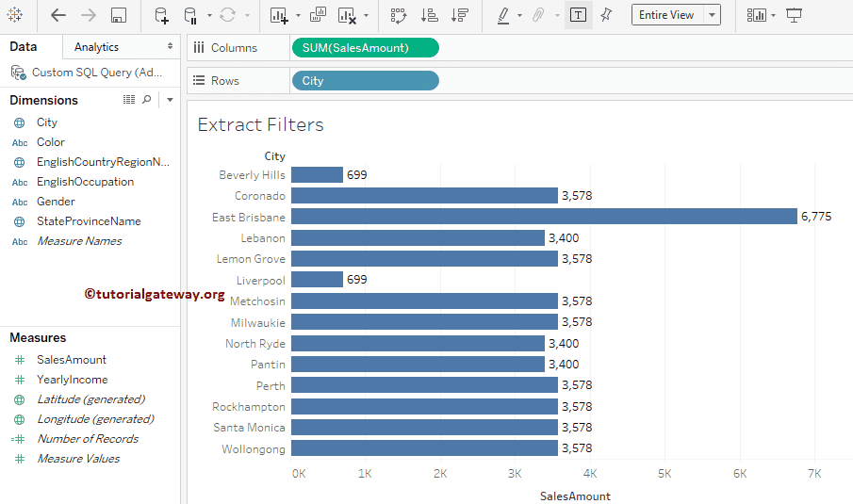Select the SalesAmount measure

point(72,360)
